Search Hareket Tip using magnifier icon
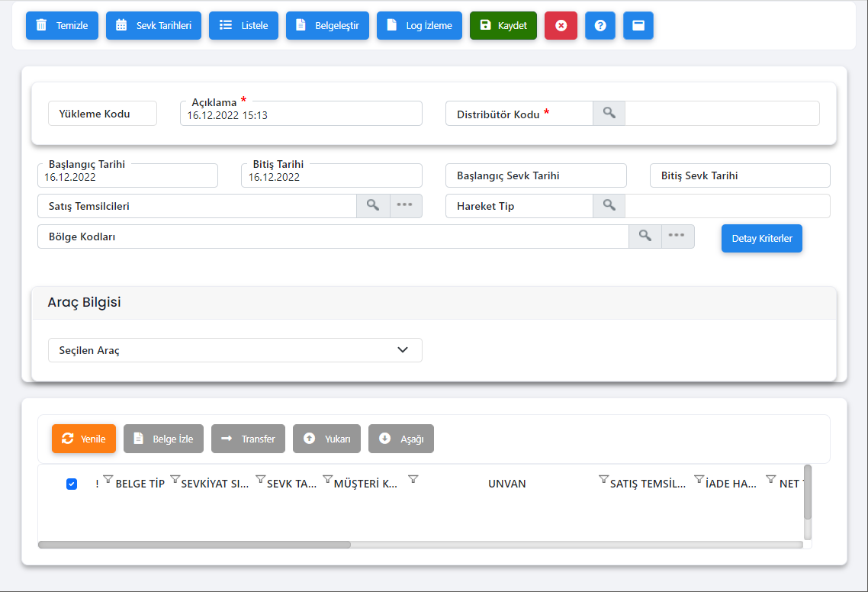The image size is (868, 592). pos(609,206)
